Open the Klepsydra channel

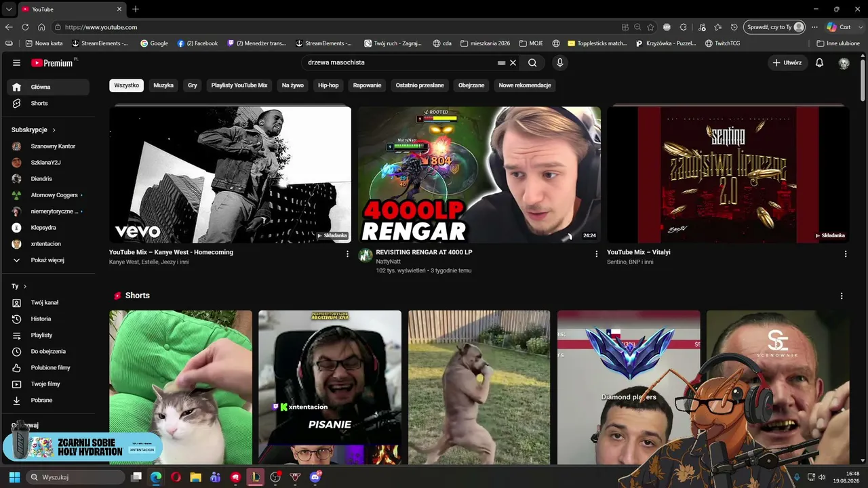point(48,227)
